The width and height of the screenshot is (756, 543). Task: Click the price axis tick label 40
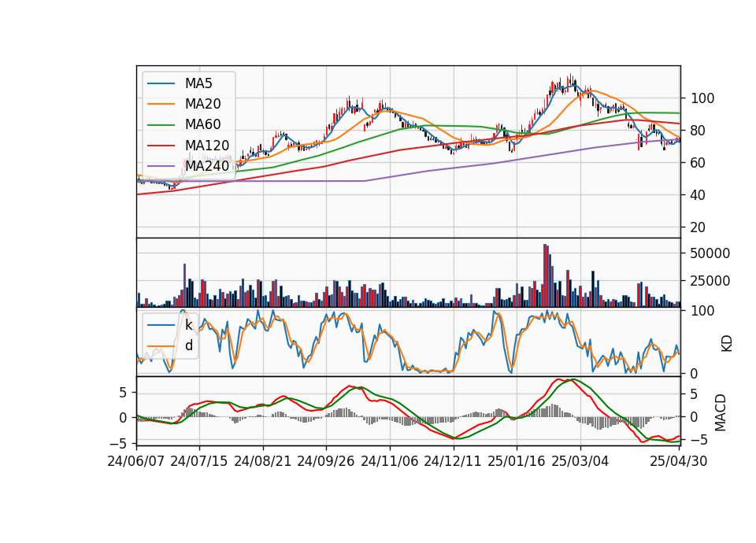point(698,195)
